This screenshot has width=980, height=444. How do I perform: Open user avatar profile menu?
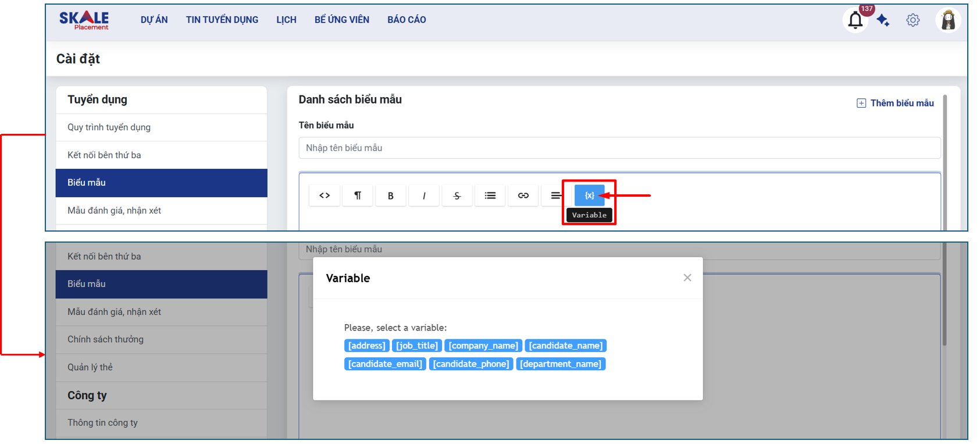click(x=948, y=20)
